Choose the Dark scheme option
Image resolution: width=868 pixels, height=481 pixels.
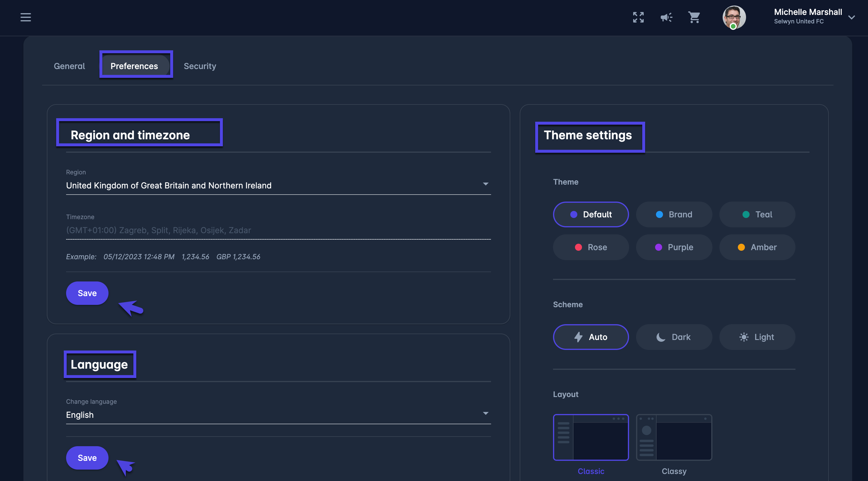(674, 337)
